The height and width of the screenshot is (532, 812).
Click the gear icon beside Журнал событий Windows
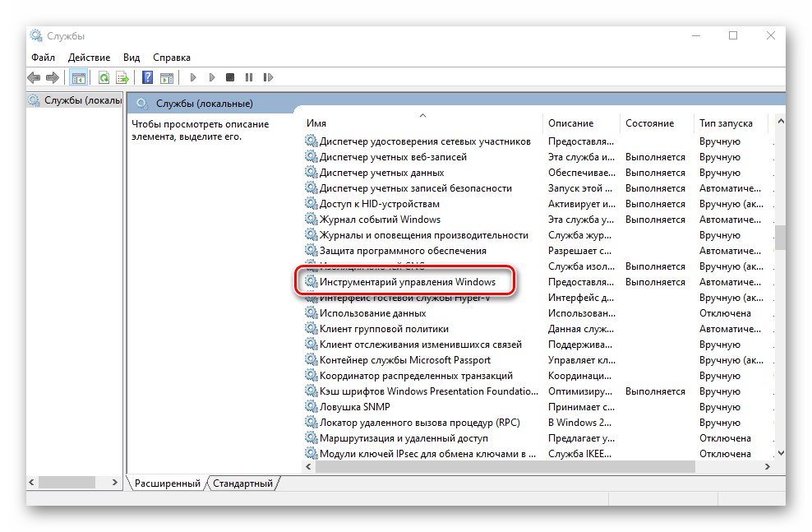tap(311, 219)
